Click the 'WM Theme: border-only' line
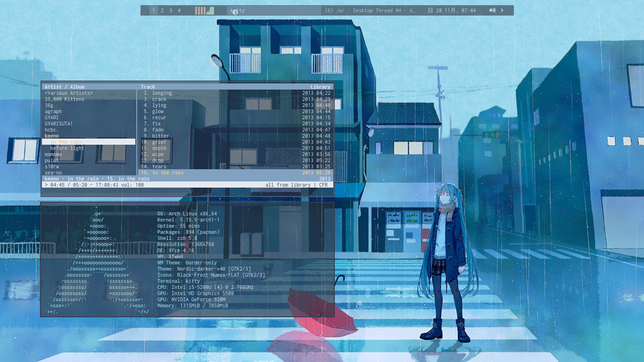 (187, 263)
